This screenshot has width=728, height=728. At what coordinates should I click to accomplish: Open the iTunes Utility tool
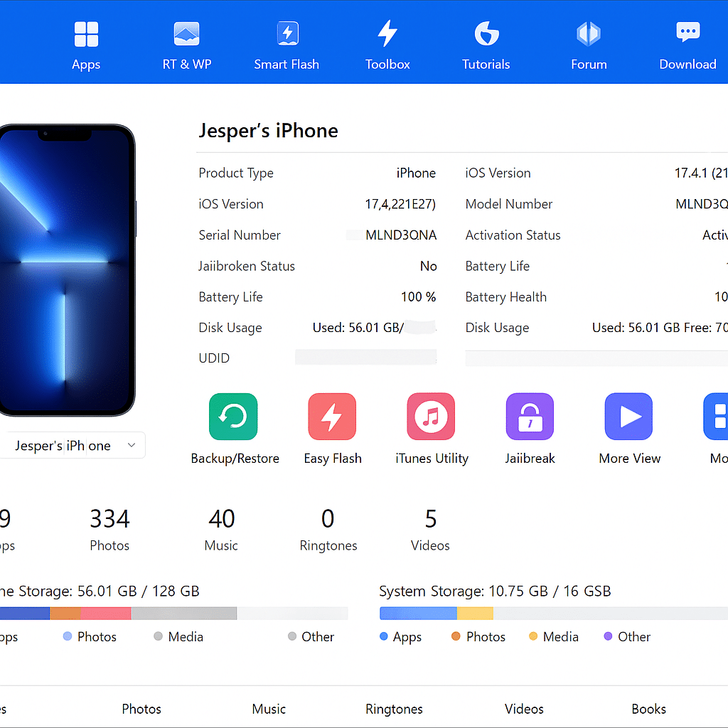pyautogui.click(x=431, y=427)
